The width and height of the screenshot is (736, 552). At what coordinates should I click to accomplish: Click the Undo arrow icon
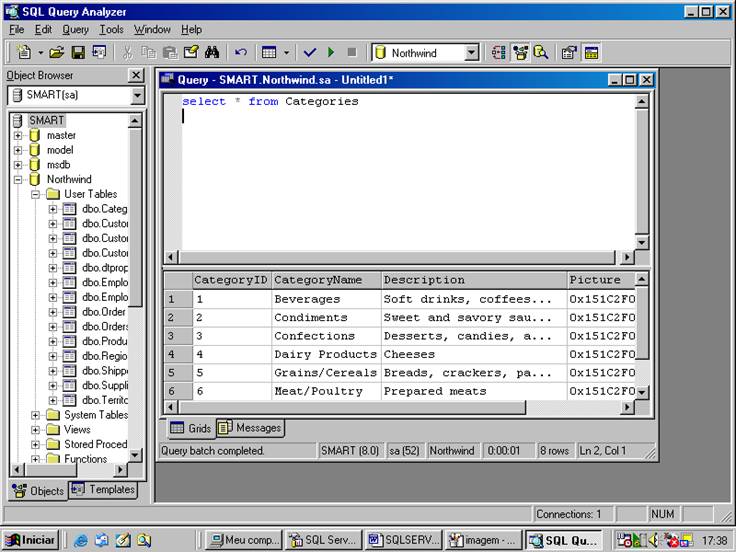tap(241, 53)
